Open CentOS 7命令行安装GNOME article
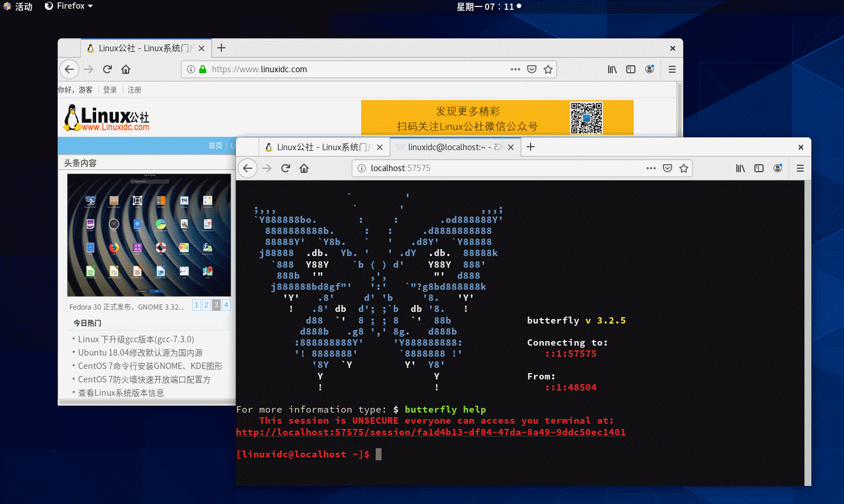The image size is (844, 504). point(150,365)
